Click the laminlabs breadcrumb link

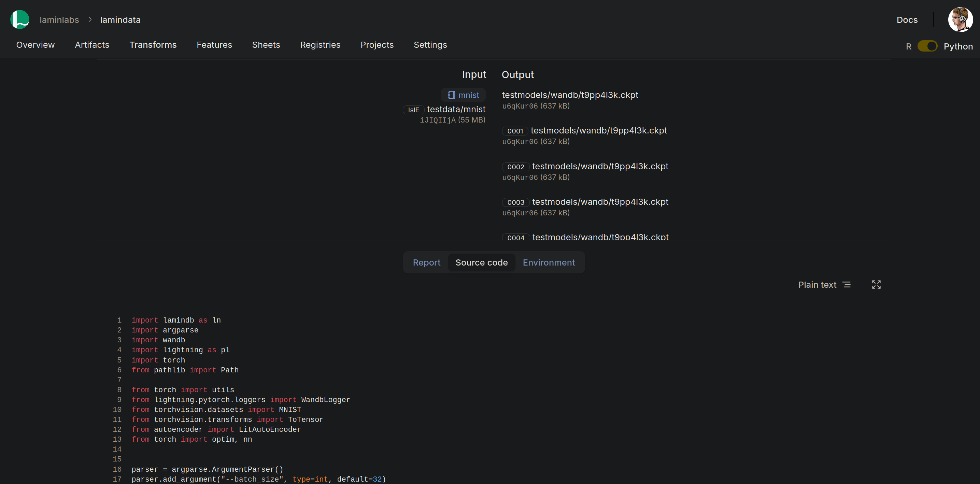(x=59, y=20)
